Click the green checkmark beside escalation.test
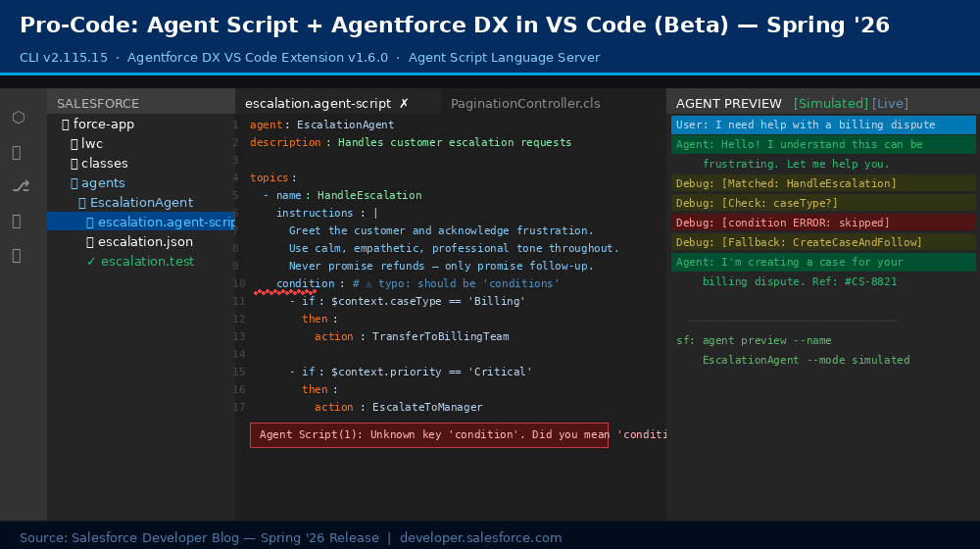The height and width of the screenshot is (549, 980). (x=91, y=262)
